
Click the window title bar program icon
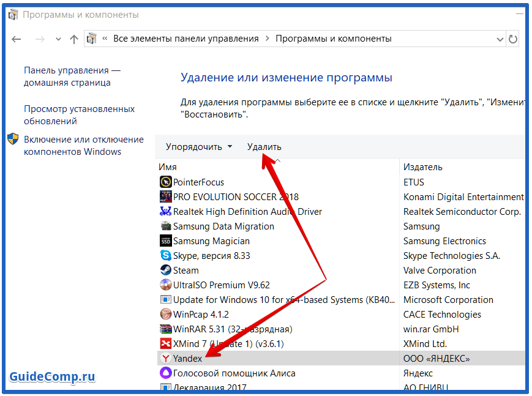(13, 15)
